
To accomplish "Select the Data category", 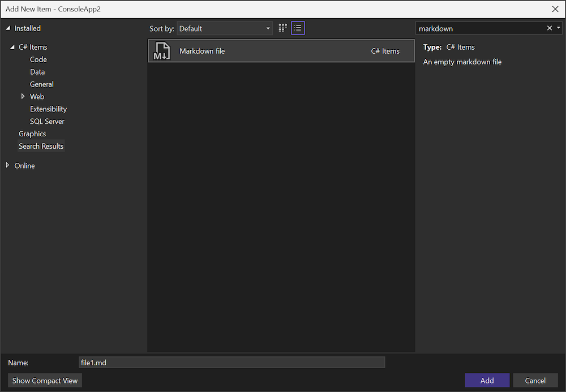I will click(37, 72).
